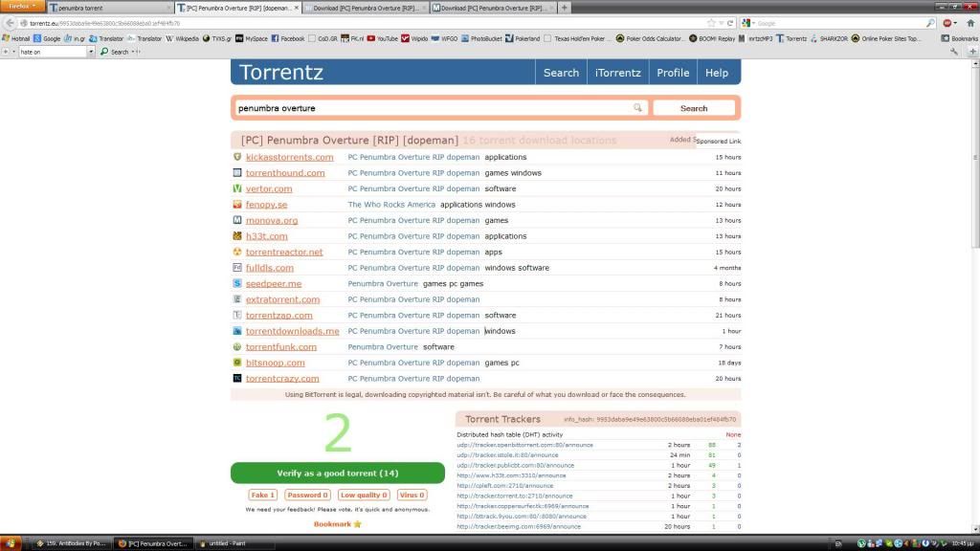The height and width of the screenshot is (551, 980).
Task: Click the Search button next to query box
Action: point(694,108)
